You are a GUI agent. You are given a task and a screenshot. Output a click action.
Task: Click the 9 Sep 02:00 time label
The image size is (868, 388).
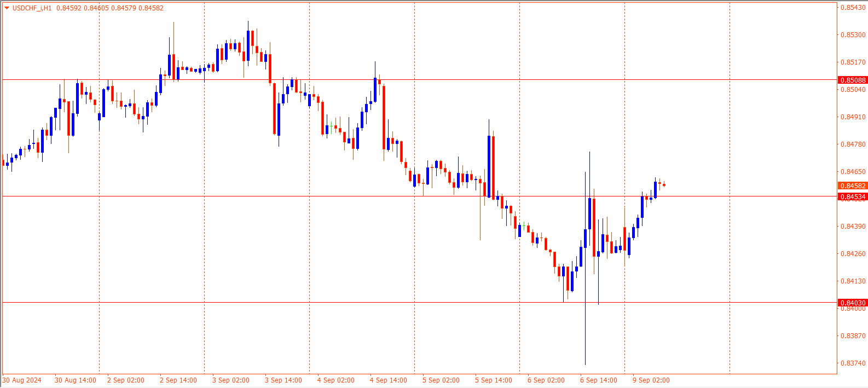[651, 380]
